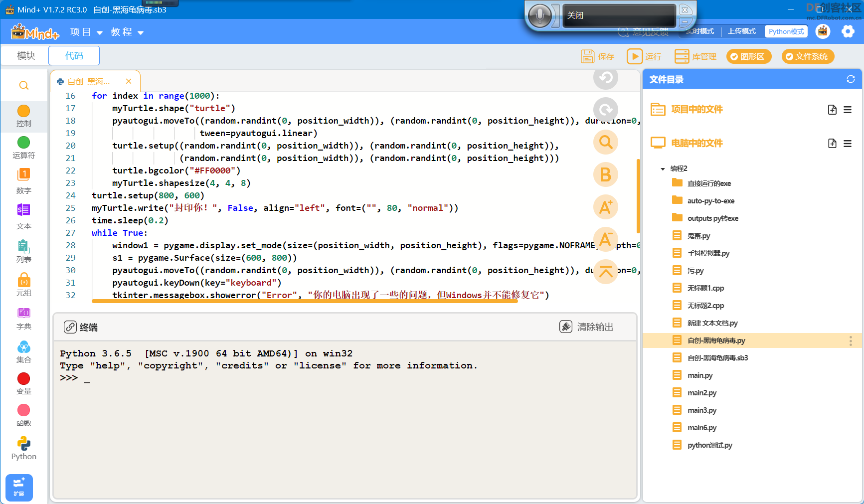Open the Python block category
Image resolution: width=864 pixels, height=504 pixels.
pos(24,448)
